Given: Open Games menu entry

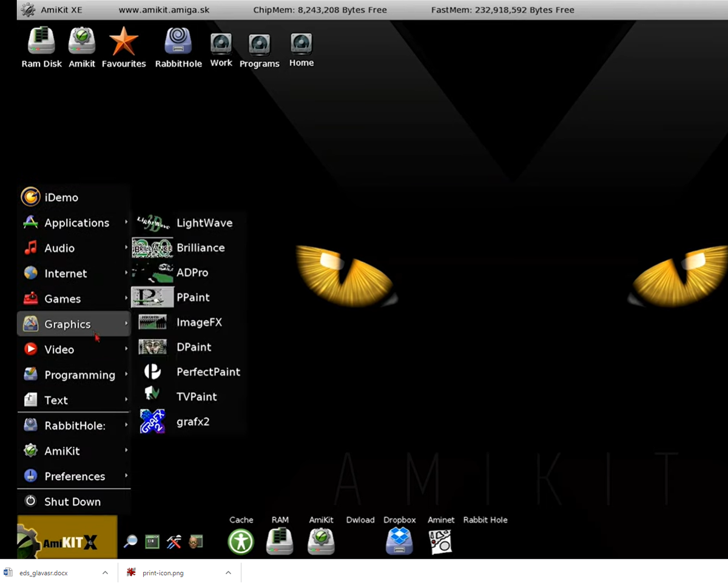Looking at the screenshot, I should pos(75,299).
